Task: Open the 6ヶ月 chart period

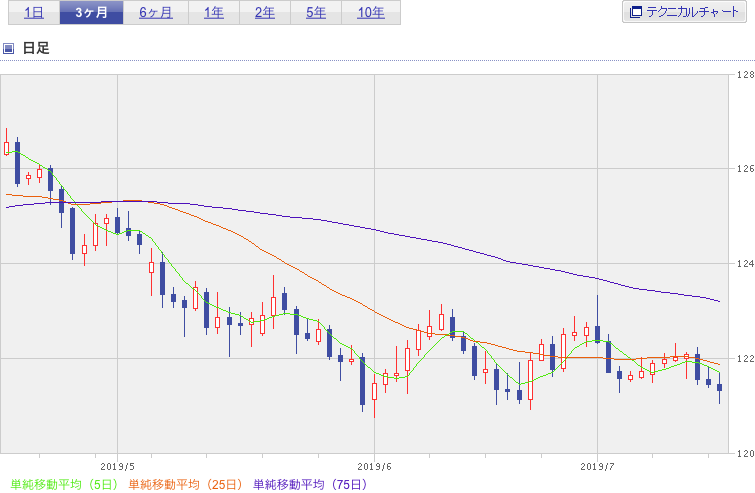Action: click(x=156, y=13)
